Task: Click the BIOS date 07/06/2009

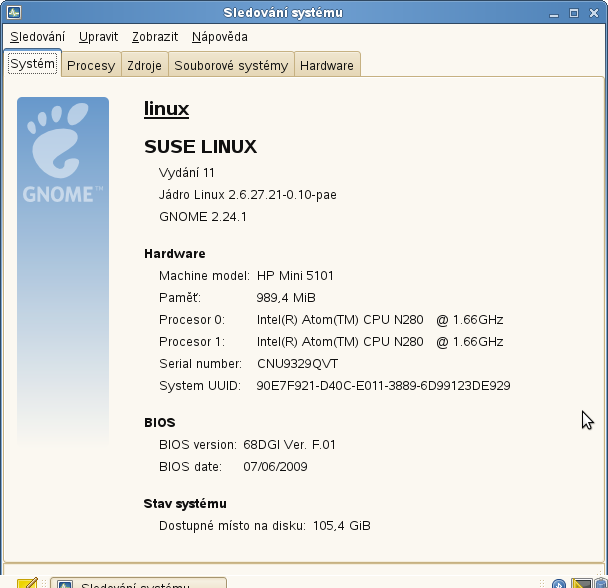Action: (275, 467)
